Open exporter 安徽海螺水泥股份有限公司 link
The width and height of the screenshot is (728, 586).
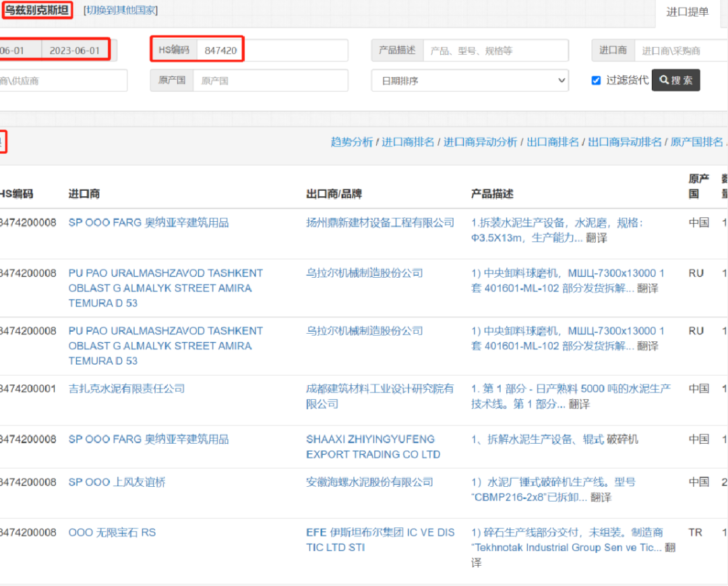tap(369, 482)
